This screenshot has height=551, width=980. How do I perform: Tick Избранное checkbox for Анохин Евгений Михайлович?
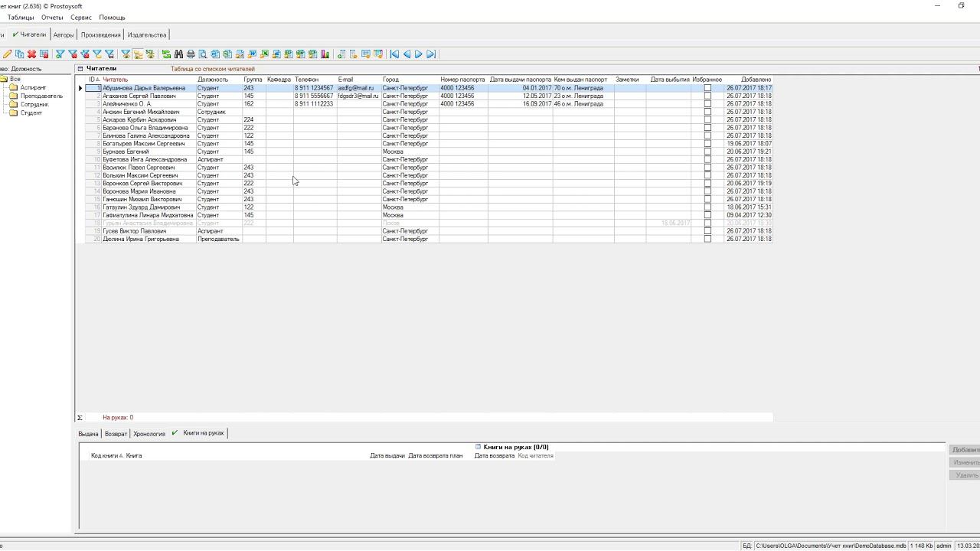[x=707, y=112]
